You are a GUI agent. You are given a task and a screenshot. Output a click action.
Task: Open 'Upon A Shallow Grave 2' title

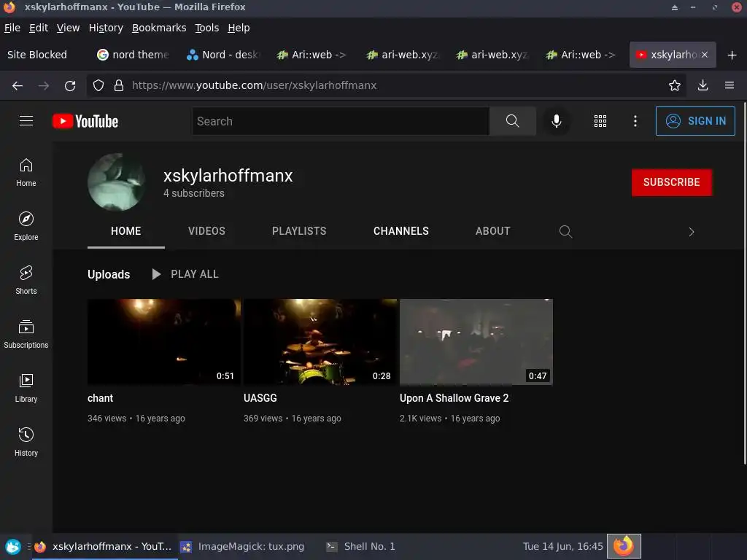pos(454,398)
